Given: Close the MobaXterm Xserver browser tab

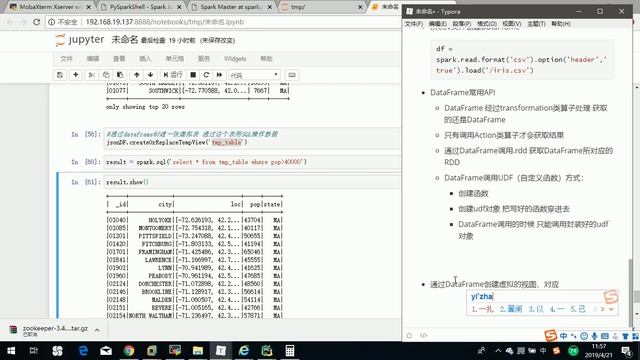Looking at the screenshot, I should point(89,7).
